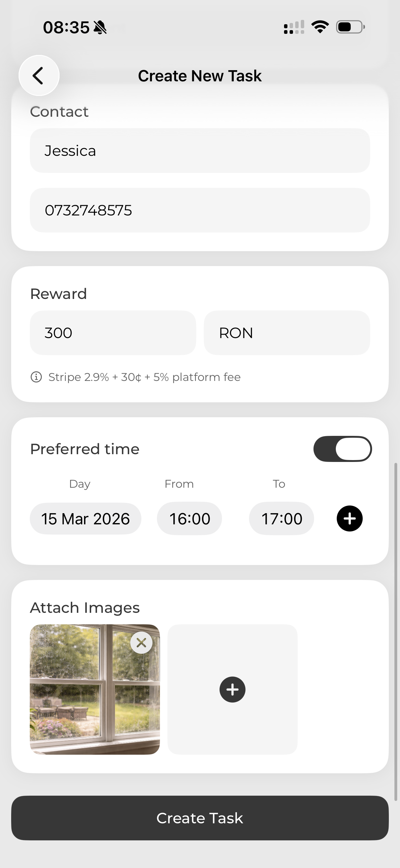Edit the phone number field
The width and height of the screenshot is (400, 868).
(x=200, y=210)
